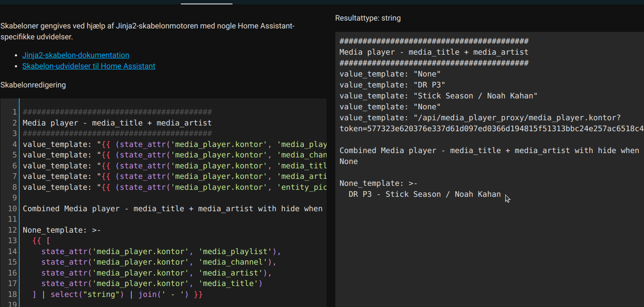Place cursor in editor line 2 title text

pos(117,123)
